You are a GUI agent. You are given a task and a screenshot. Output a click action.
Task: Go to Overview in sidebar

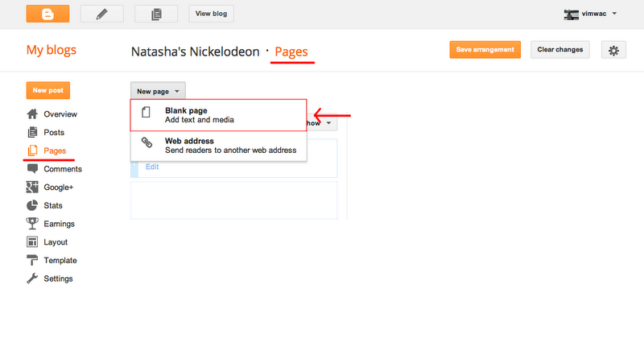coord(60,114)
